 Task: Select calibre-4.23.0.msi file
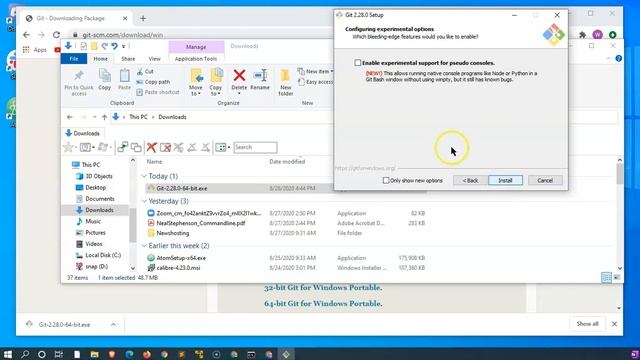click(x=178, y=268)
